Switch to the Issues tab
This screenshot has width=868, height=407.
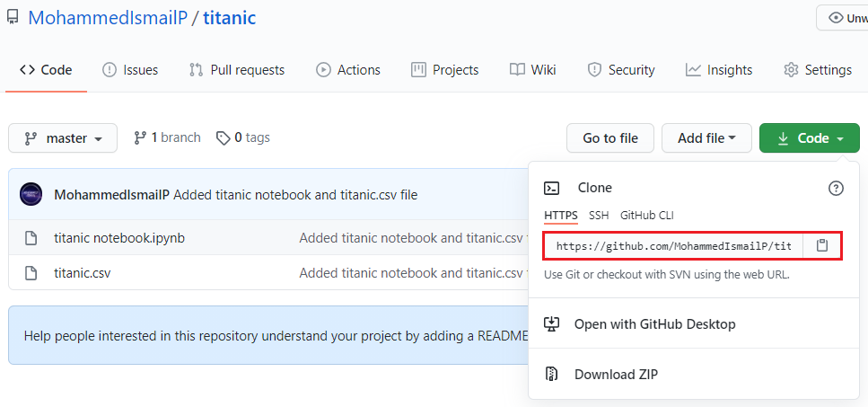pyautogui.click(x=130, y=70)
